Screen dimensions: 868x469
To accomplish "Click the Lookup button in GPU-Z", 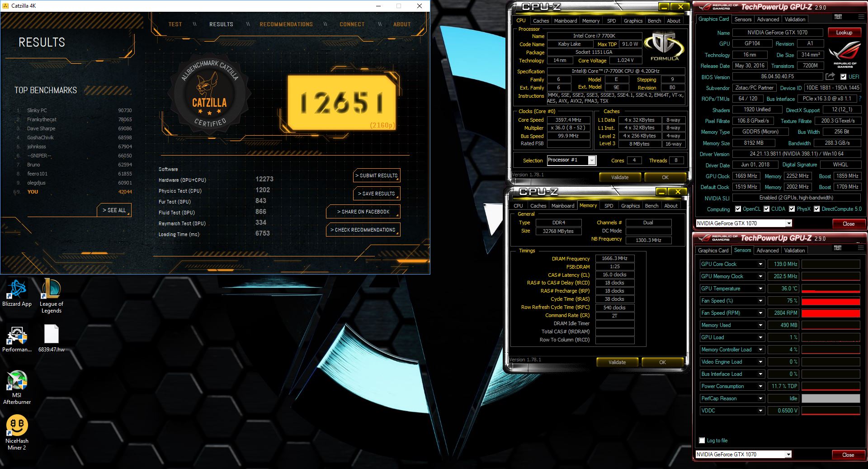I will click(x=844, y=33).
